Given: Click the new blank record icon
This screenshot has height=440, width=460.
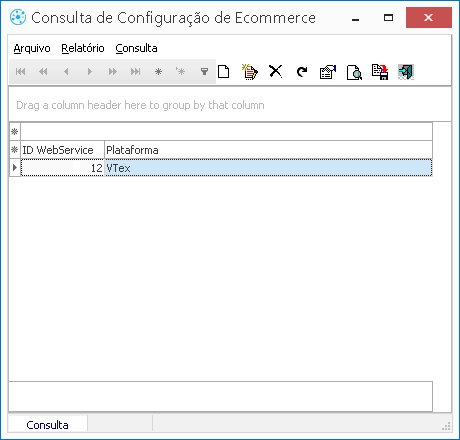Looking at the screenshot, I should click(x=224, y=71).
